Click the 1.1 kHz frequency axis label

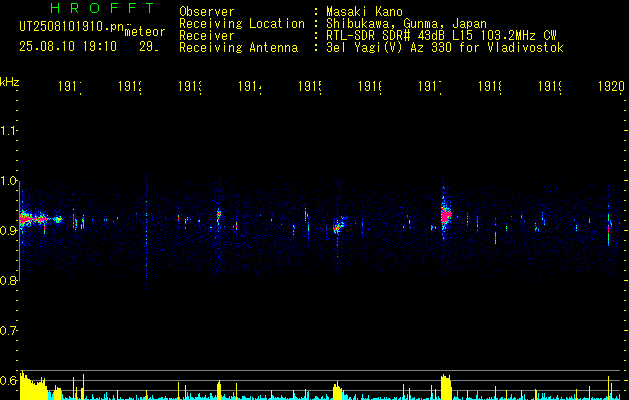[9, 130]
